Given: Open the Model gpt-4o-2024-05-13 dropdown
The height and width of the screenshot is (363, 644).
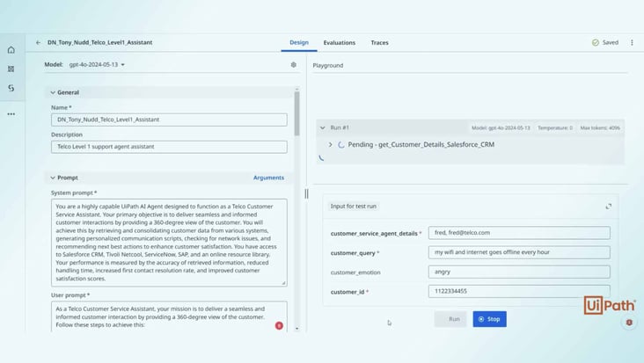Looking at the screenshot, I should (97, 64).
